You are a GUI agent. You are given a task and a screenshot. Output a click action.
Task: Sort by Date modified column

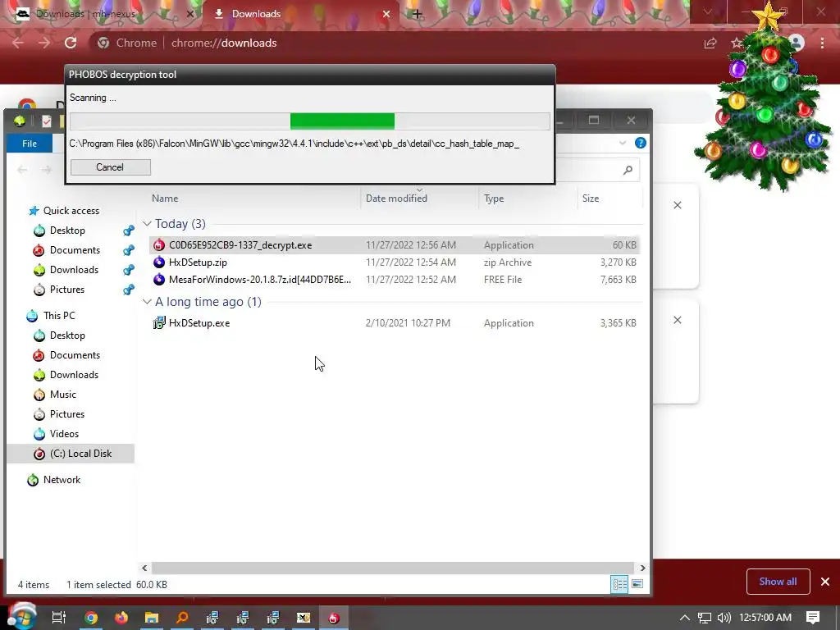click(396, 199)
